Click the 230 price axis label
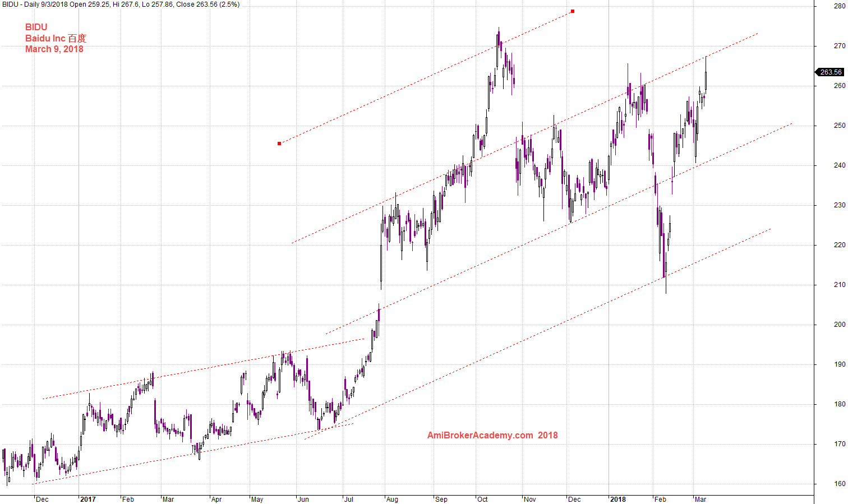The image size is (848, 504). [x=840, y=205]
